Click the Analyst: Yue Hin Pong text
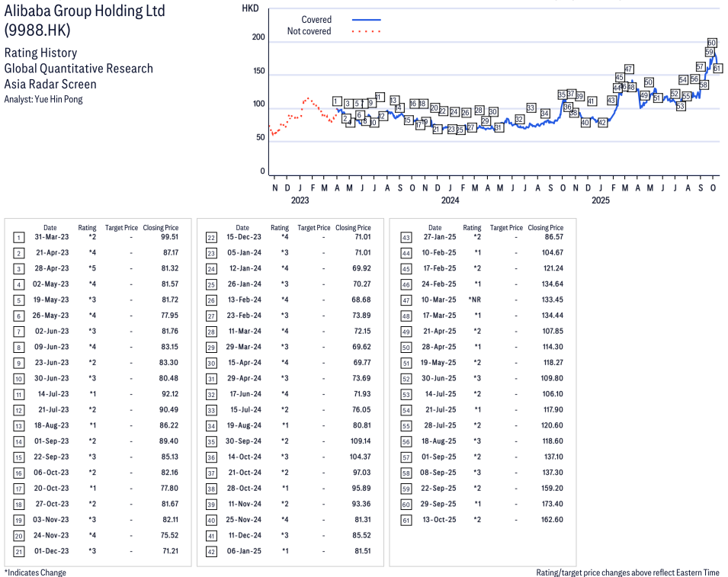Viewport: 728px width, 577px height. pos(43,99)
